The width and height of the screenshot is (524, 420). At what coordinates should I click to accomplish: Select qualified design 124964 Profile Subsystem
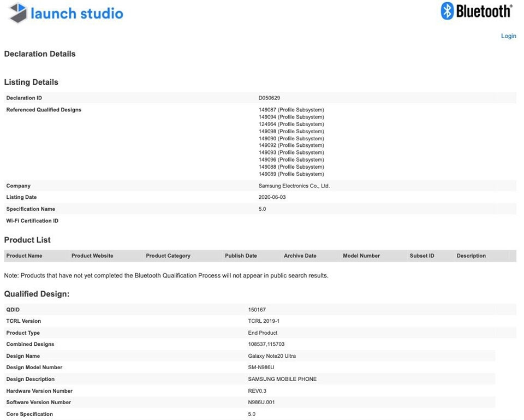pos(291,124)
